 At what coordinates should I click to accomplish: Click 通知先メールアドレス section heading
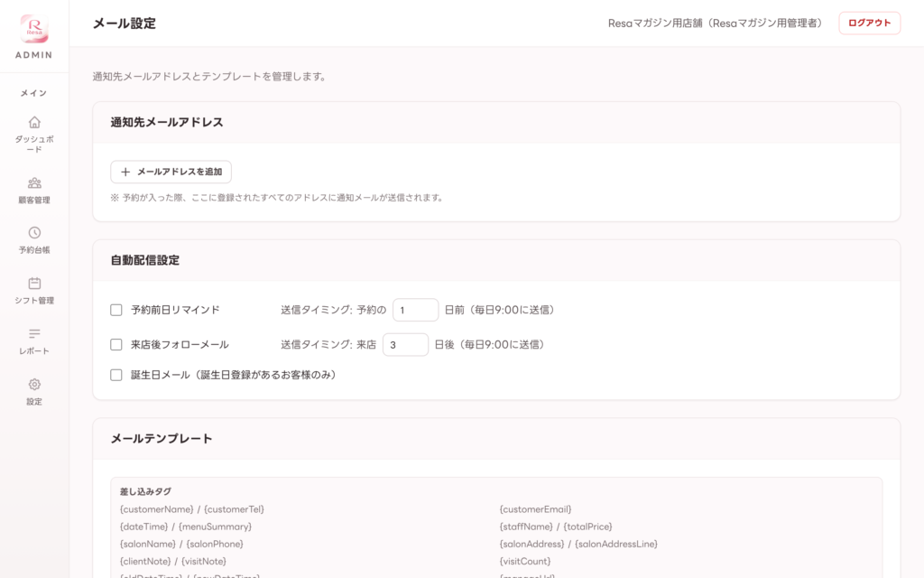pyautogui.click(x=167, y=123)
